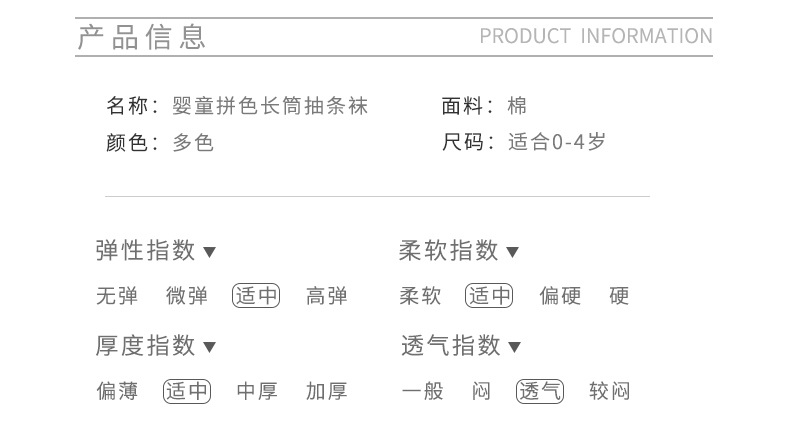Select 偏薄 thickness option

[116, 391]
